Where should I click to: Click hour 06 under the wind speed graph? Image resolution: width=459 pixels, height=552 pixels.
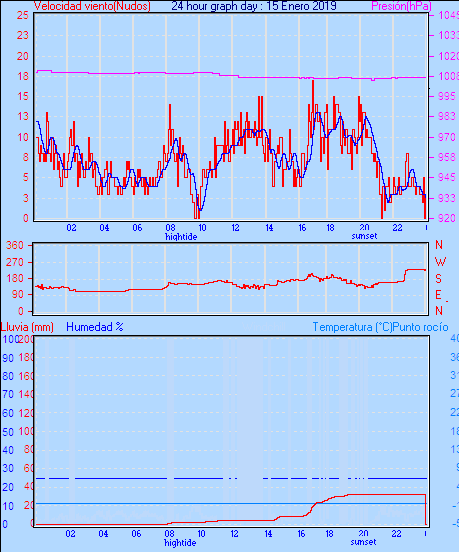[x=137, y=228]
